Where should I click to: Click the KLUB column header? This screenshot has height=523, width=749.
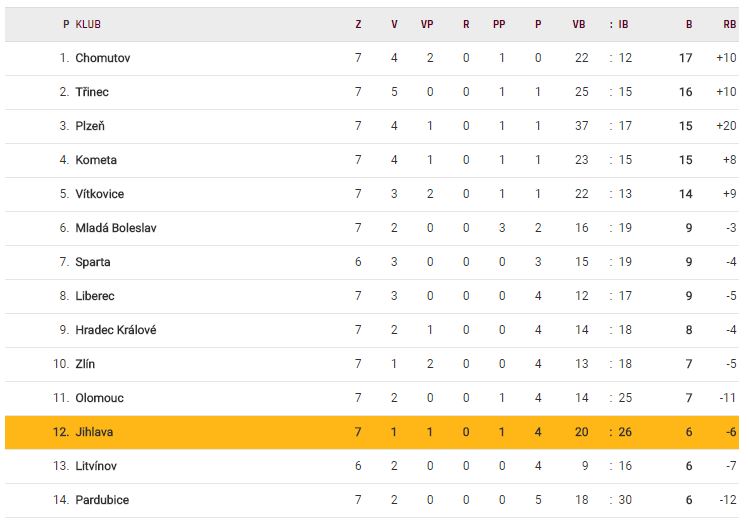[x=88, y=24]
